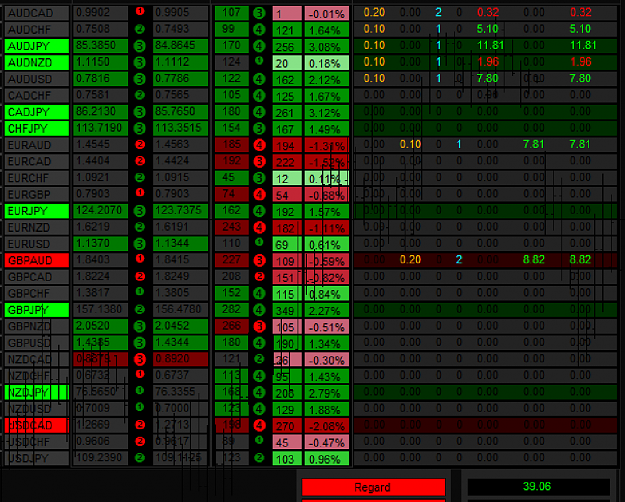The height and width of the screenshot is (502, 625).
Task: Click the AUDJPY price cell 85.3850
Action: point(100,46)
